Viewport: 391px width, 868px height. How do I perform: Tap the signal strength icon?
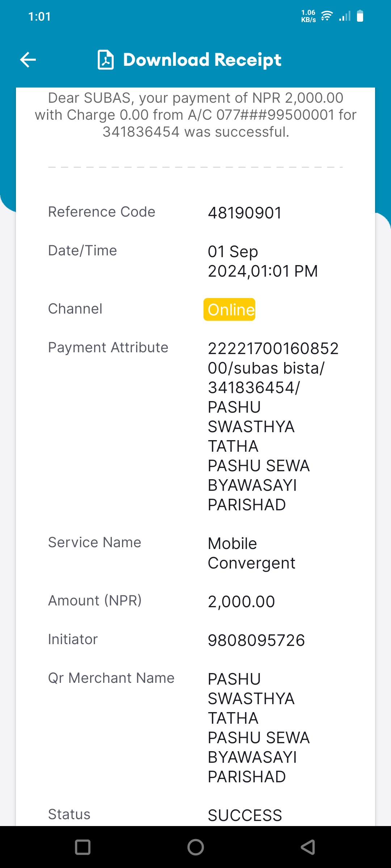pyautogui.click(x=345, y=16)
